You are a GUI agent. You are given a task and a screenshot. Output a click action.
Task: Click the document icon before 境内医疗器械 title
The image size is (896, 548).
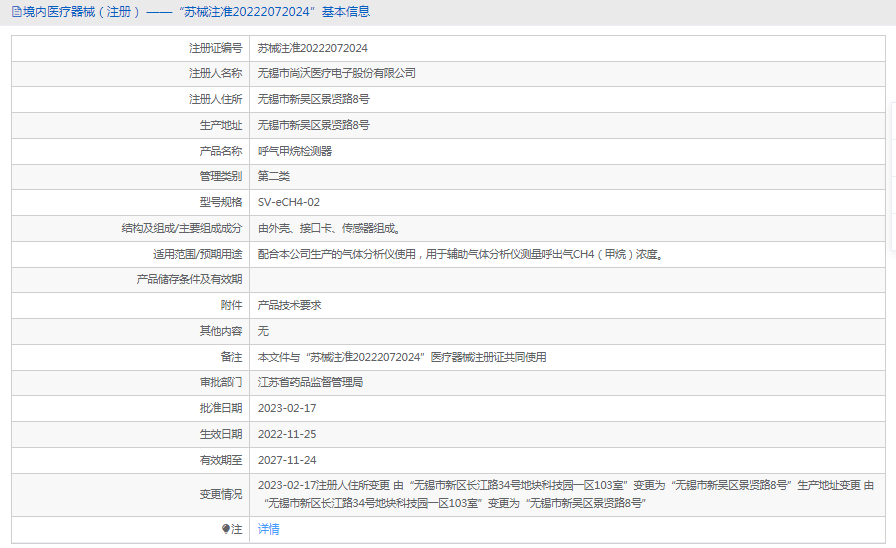tap(17, 11)
